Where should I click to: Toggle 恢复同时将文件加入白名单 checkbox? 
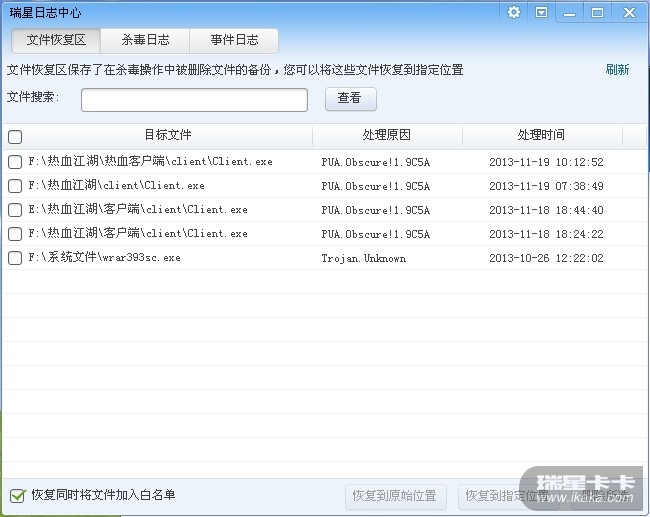(x=17, y=495)
